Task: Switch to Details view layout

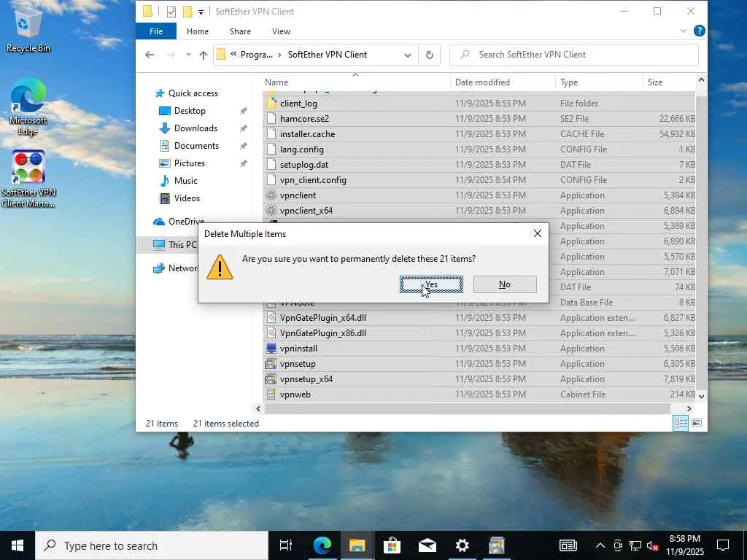Action: pos(681,423)
